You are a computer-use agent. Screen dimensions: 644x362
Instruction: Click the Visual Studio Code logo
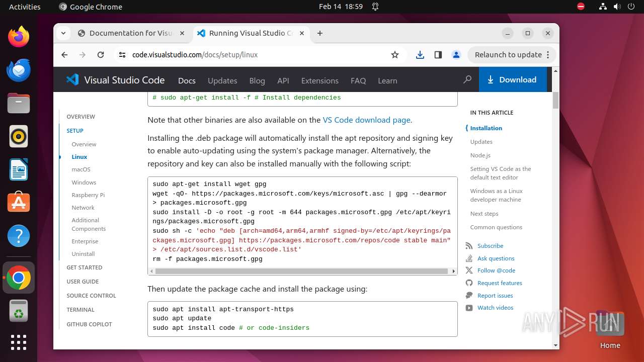pos(115,80)
